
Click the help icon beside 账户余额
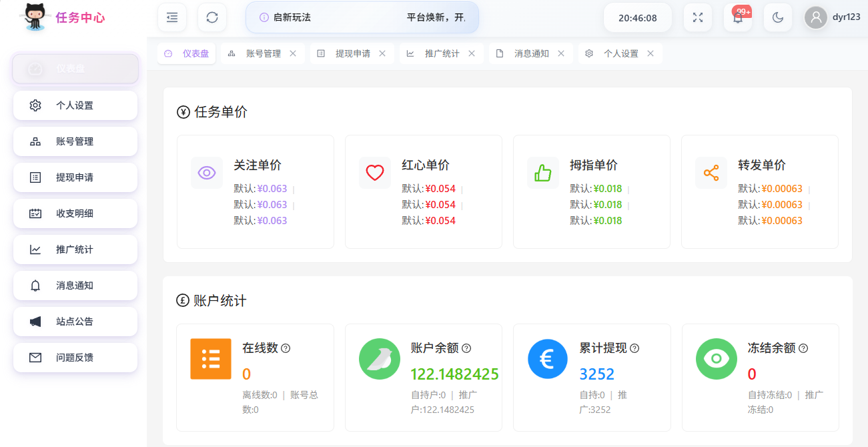click(x=466, y=348)
